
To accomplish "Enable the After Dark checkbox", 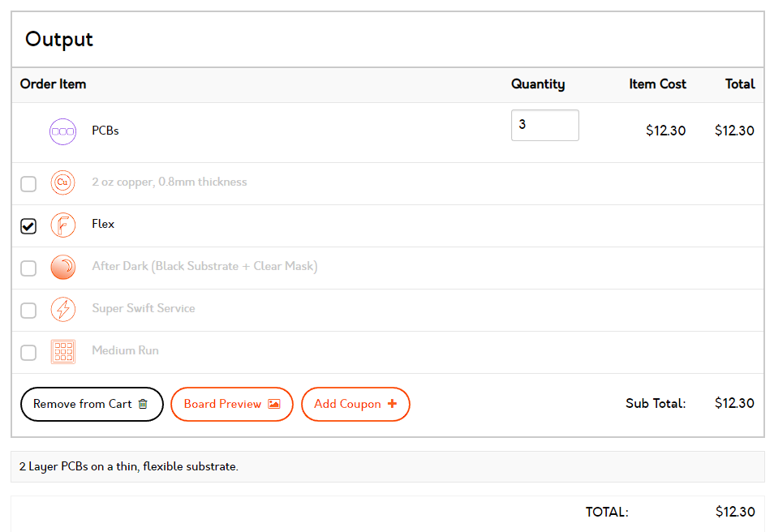I will 28,268.
